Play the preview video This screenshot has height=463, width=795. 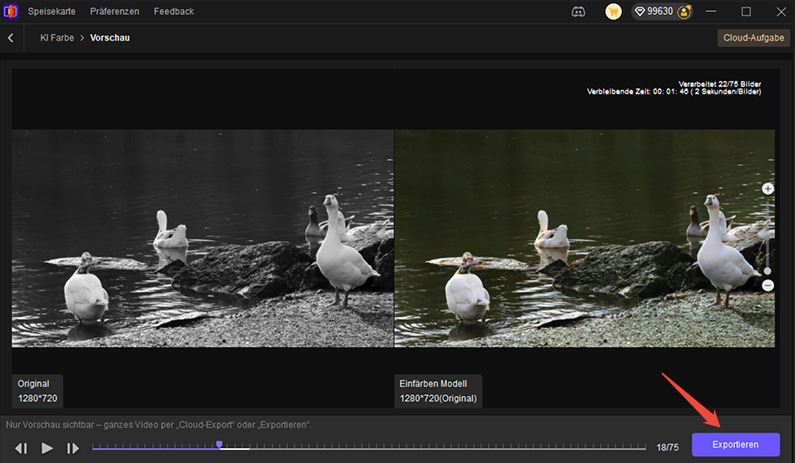(47, 448)
